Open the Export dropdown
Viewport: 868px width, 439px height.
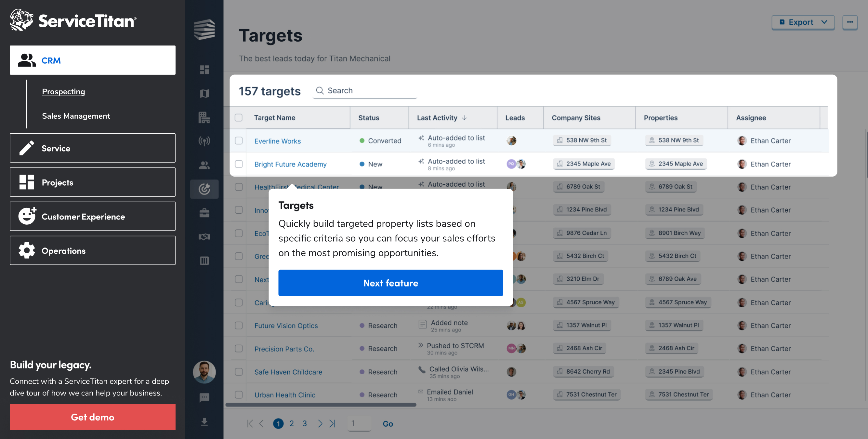click(x=803, y=22)
